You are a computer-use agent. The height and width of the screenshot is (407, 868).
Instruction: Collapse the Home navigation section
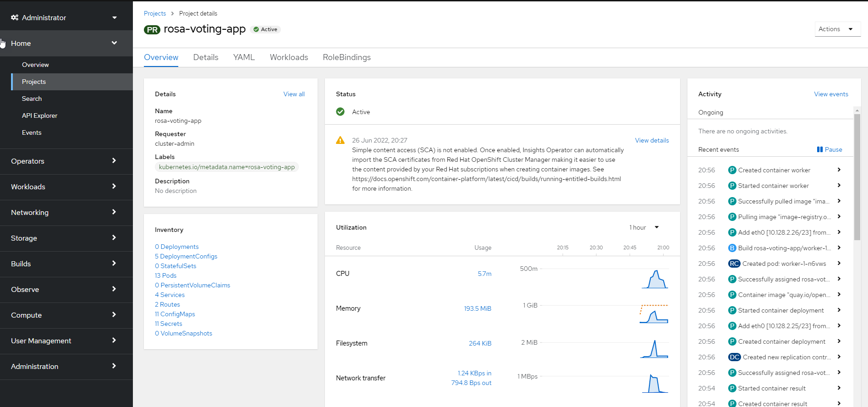click(x=66, y=43)
